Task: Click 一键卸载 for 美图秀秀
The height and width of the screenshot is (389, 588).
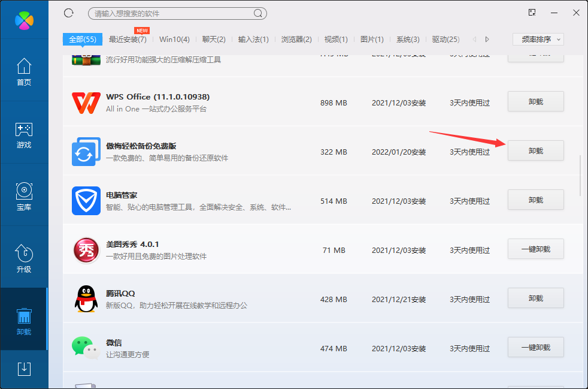Action: coord(536,249)
